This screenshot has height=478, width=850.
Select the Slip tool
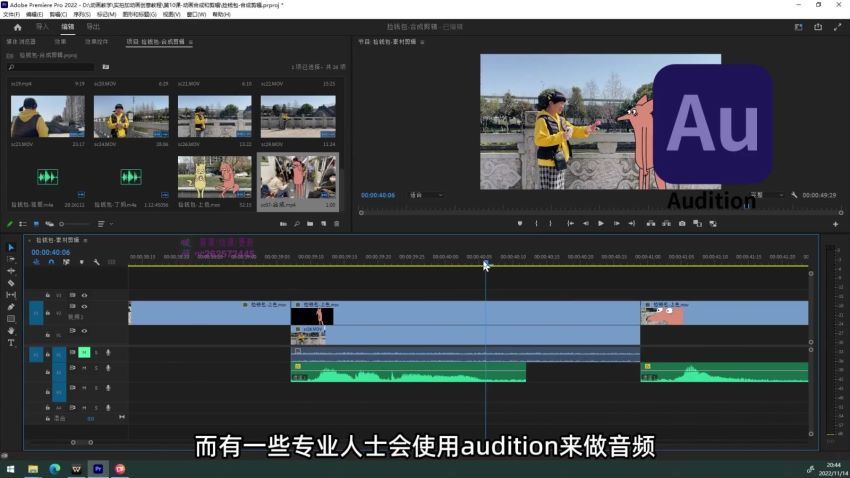pos(11,295)
